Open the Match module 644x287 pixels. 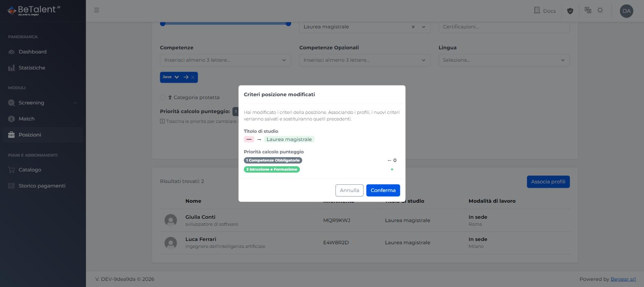(x=43, y=119)
